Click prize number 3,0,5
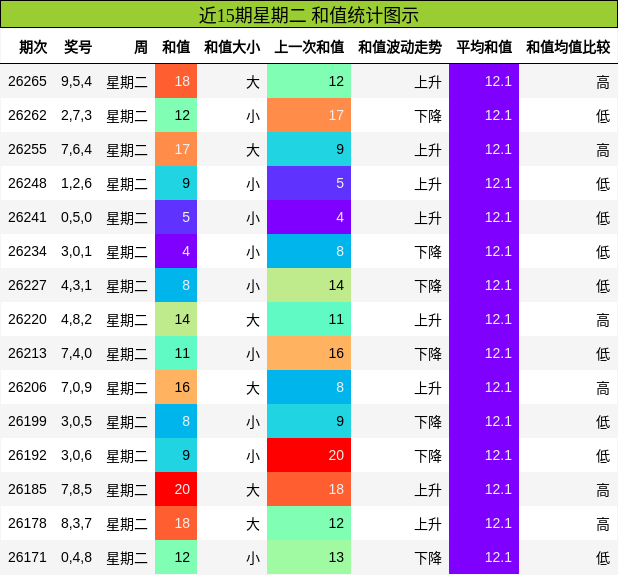Image resolution: width=618 pixels, height=575 pixels. point(76,421)
